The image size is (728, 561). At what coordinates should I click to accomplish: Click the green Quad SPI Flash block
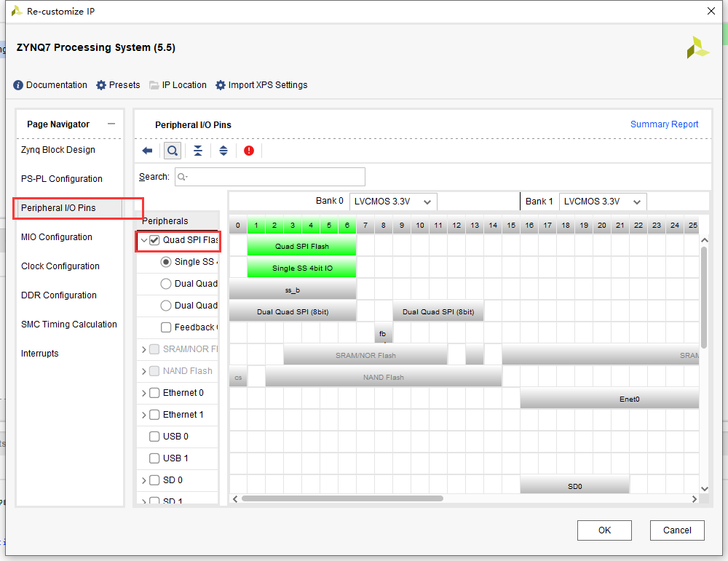(x=302, y=246)
